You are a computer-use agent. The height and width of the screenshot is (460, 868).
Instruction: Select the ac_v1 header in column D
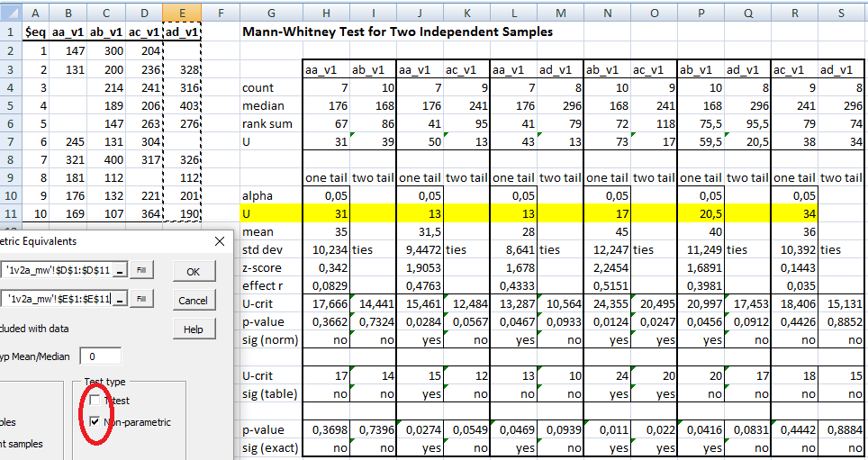[x=144, y=32]
